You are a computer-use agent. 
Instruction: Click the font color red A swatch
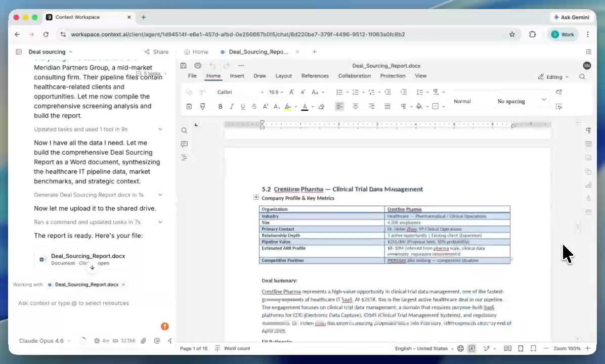(305, 107)
